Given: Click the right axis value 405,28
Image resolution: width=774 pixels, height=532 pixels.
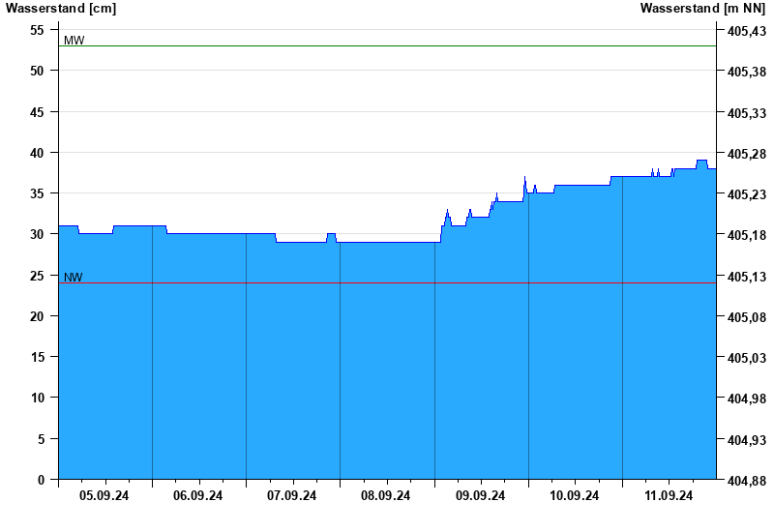Looking at the screenshot, I should 747,155.
